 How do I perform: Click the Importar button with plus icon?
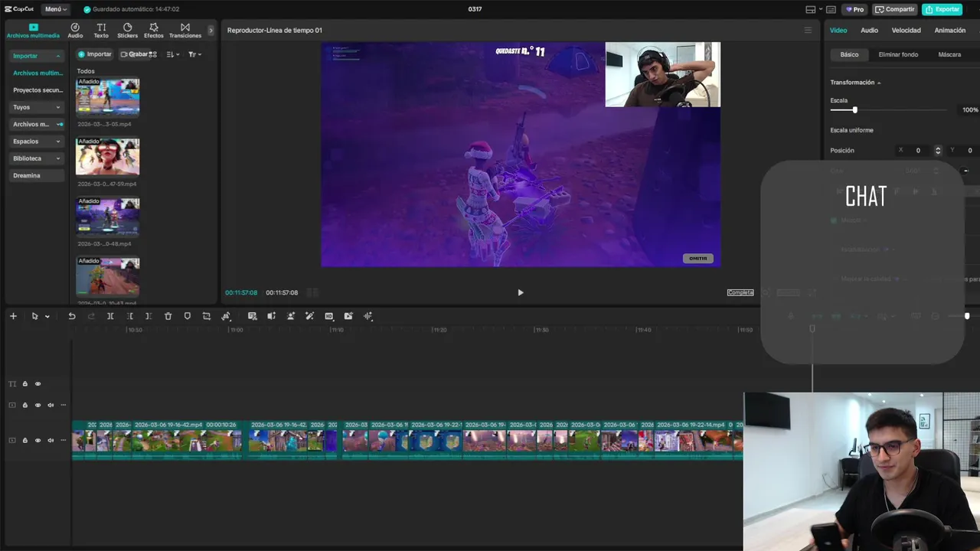(95, 54)
